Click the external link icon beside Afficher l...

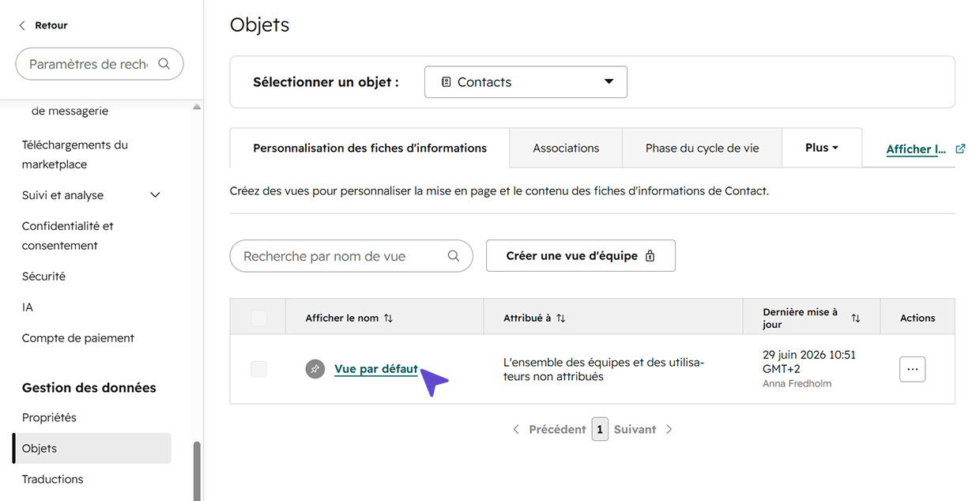tap(960, 149)
